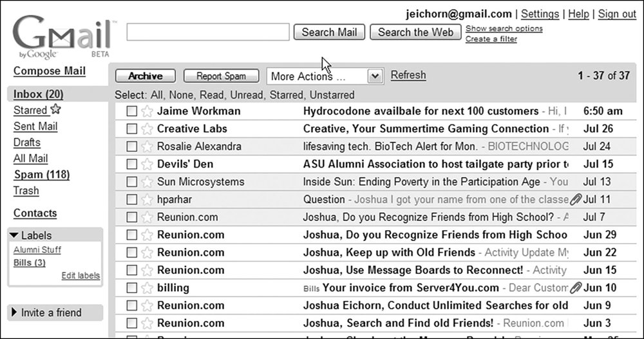The height and width of the screenshot is (339, 644).
Task: Star the Devils' Den message
Action: tap(147, 164)
